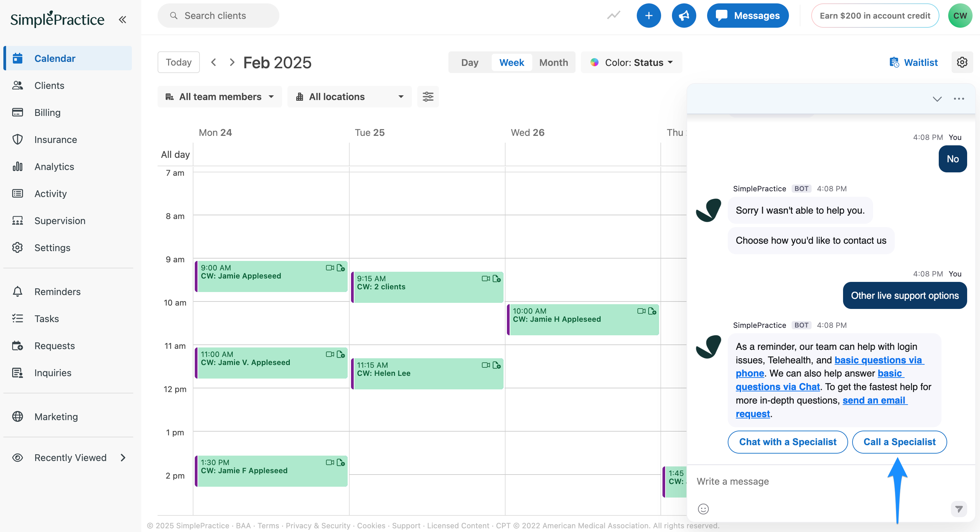Viewport: 980px width, 532px height.
Task: Go to previous week arrow
Action: [x=214, y=63]
